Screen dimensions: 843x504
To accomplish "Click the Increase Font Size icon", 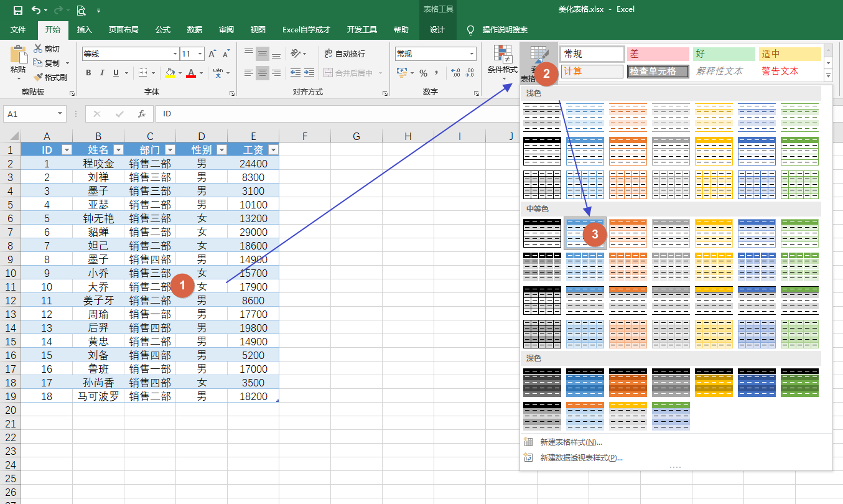I will click(x=212, y=54).
